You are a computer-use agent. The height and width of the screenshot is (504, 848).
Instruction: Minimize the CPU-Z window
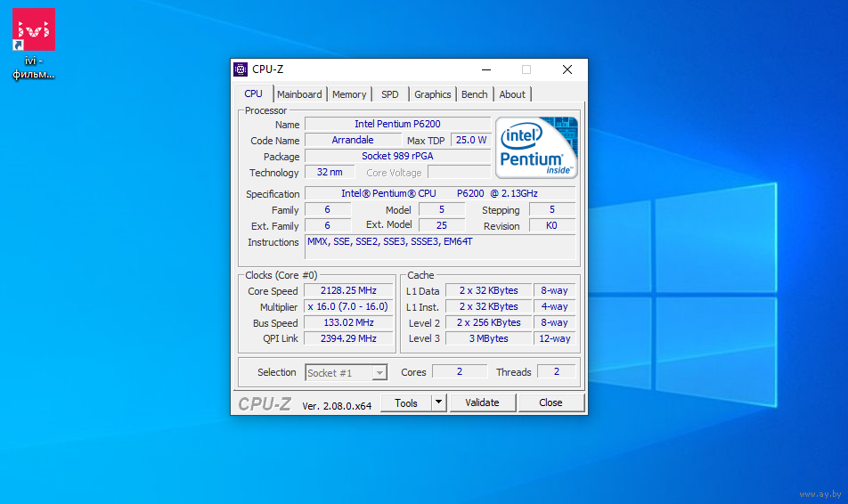click(486, 69)
